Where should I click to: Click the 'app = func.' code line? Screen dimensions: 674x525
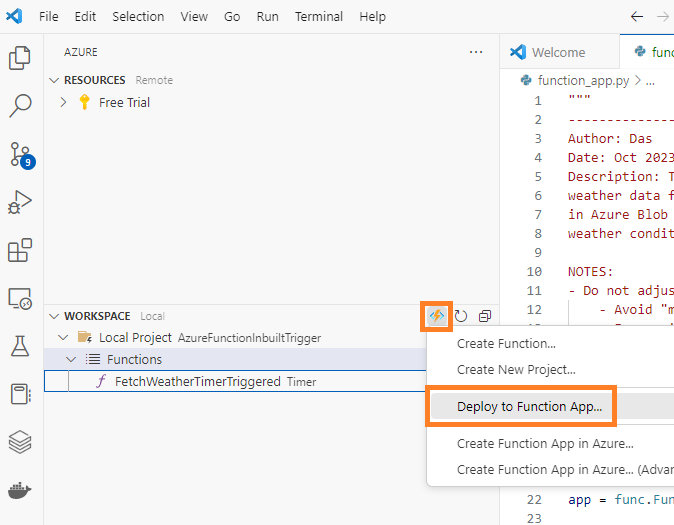[621, 500]
